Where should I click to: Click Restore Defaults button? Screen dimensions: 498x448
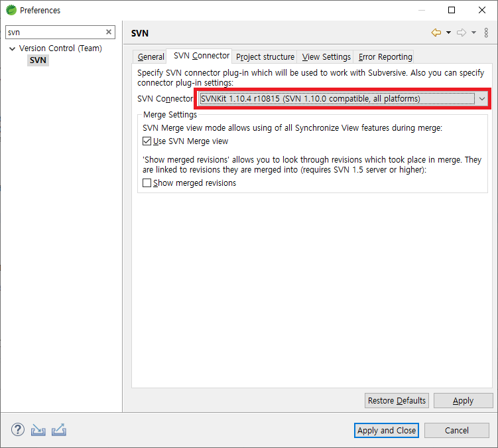click(x=397, y=400)
